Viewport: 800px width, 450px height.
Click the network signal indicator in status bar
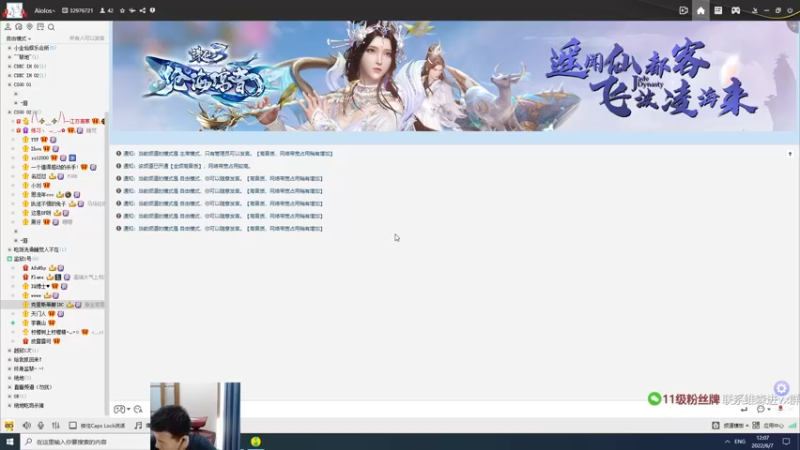(x=792, y=426)
